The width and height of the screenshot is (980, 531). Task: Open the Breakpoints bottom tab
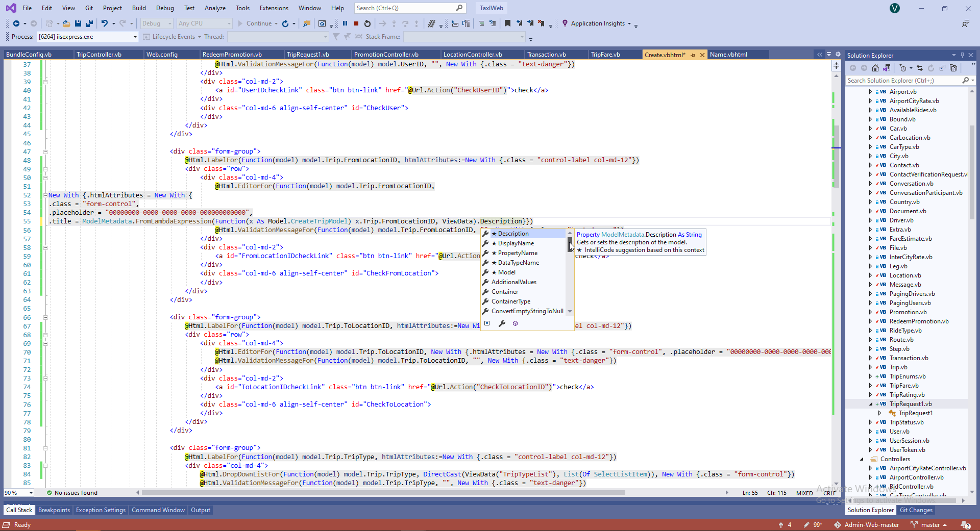pyautogui.click(x=54, y=510)
